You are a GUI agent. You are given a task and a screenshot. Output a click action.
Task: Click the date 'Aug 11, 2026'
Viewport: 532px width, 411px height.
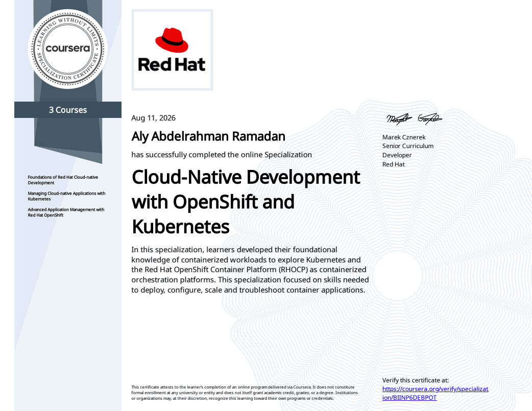click(153, 118)
